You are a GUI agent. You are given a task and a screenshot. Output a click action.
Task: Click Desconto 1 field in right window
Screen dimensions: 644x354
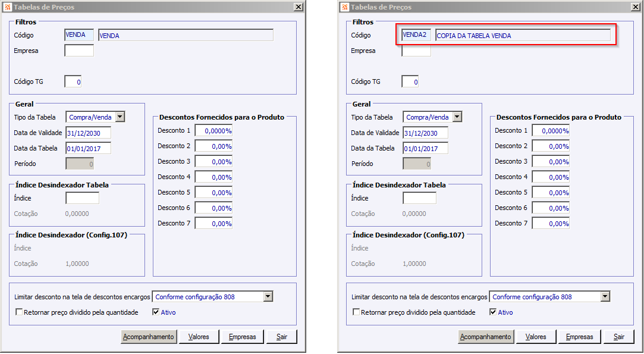coord(551,131)
